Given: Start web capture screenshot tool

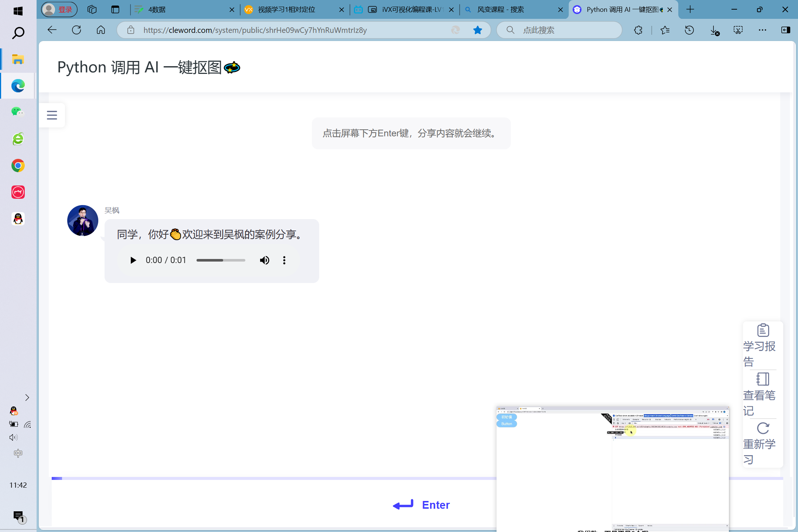Looking at the screenshot, I should 738,30.
